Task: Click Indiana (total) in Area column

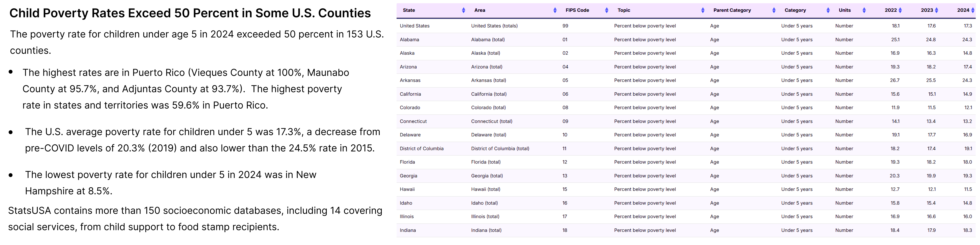Action: [486, 230]
